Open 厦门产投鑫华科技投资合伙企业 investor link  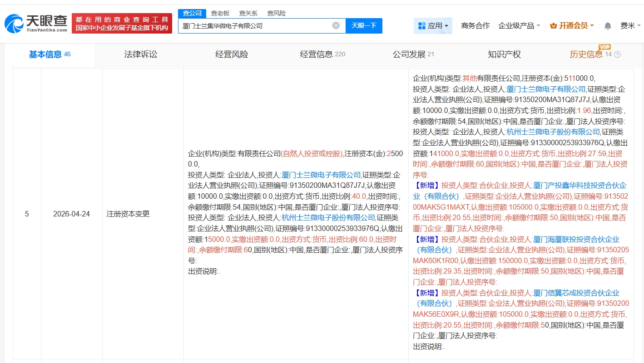(580, 186)
